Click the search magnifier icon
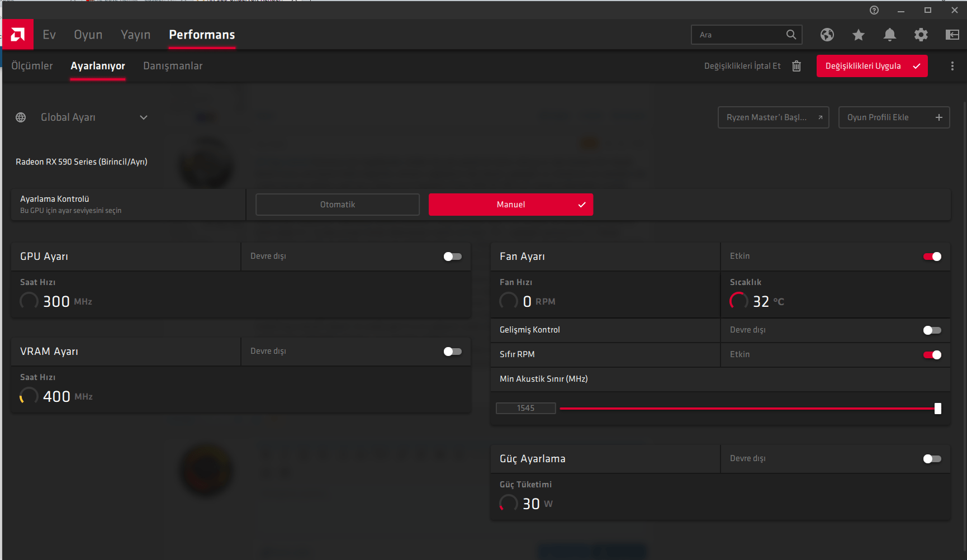The image size is (967, 560). tap(791, 35)
